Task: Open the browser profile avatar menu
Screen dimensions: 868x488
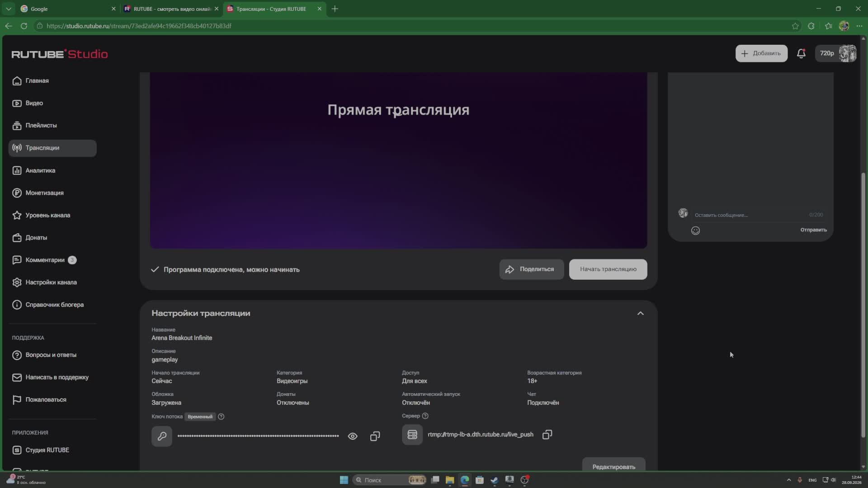Action: [844, 26]
